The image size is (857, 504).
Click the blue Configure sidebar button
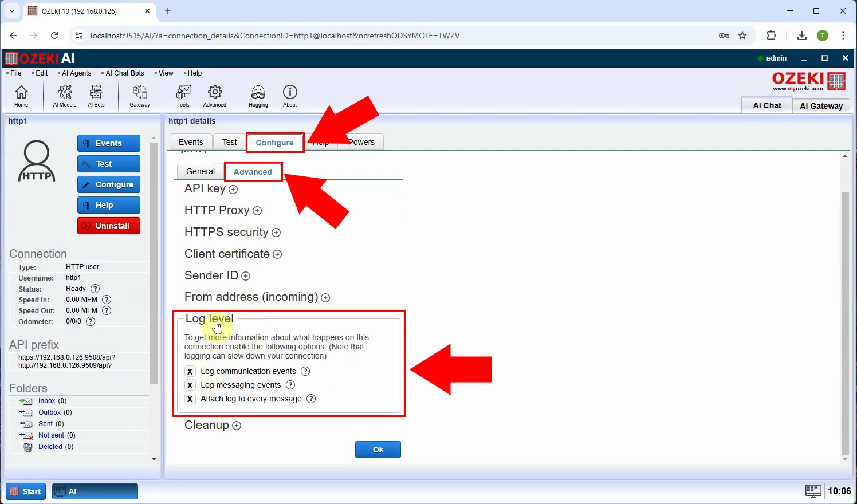(x=109, y=184)
